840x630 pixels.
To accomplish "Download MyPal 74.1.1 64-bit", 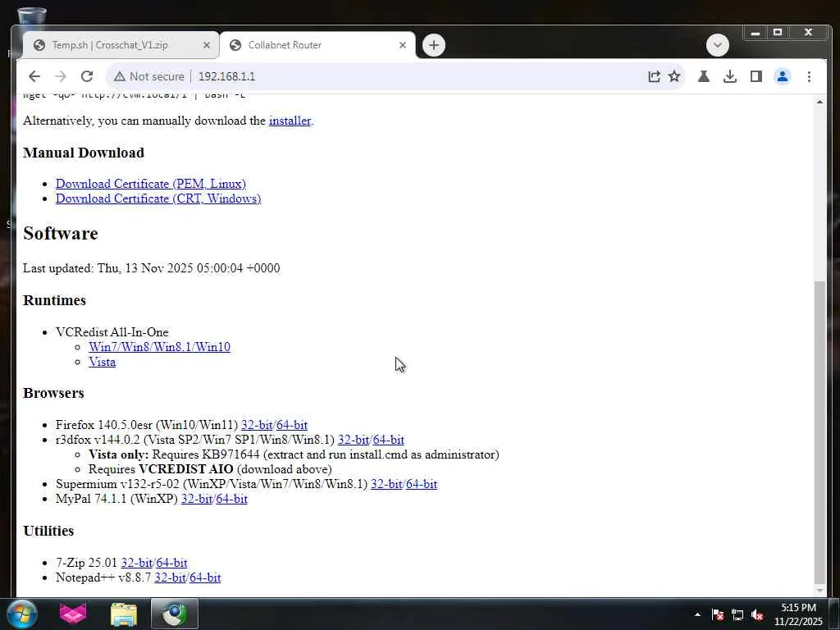I will tap(232, 500).
